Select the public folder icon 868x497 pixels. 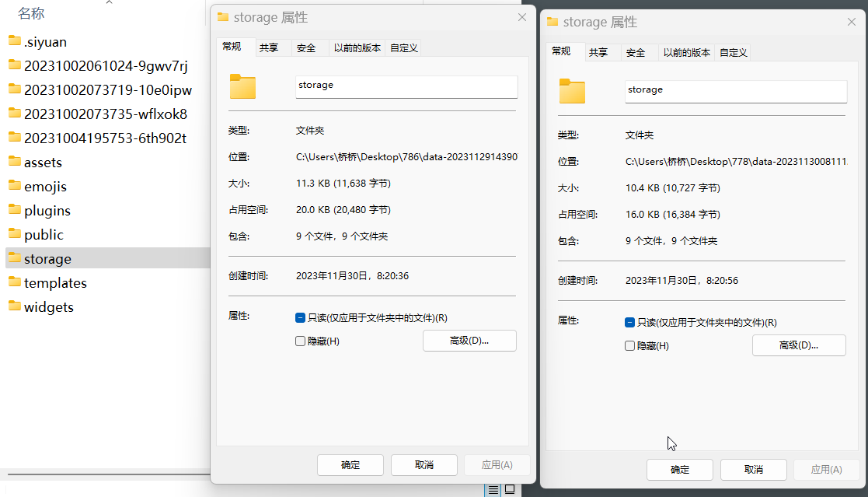tap(15, 234)
